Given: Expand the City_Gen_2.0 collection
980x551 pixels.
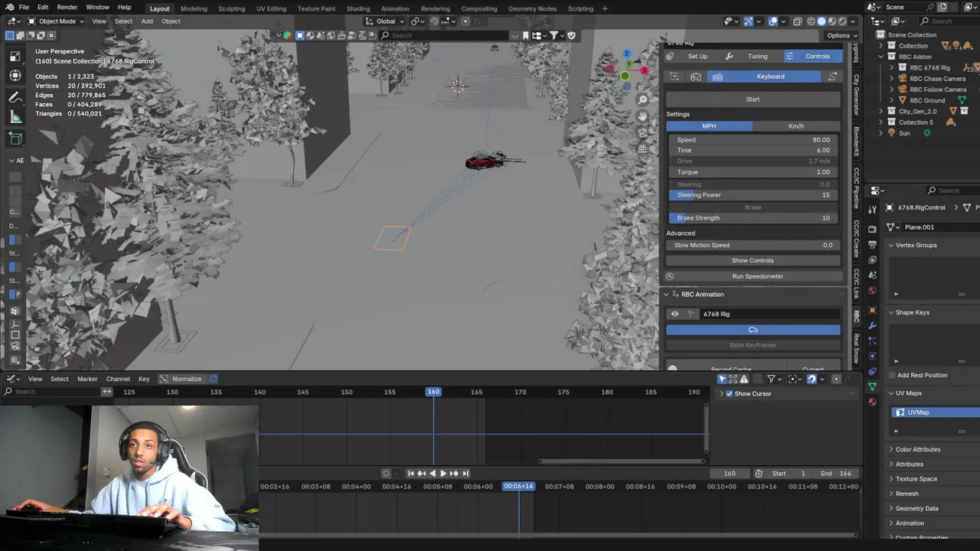Looking at the screenshot, I should (881, 112).
